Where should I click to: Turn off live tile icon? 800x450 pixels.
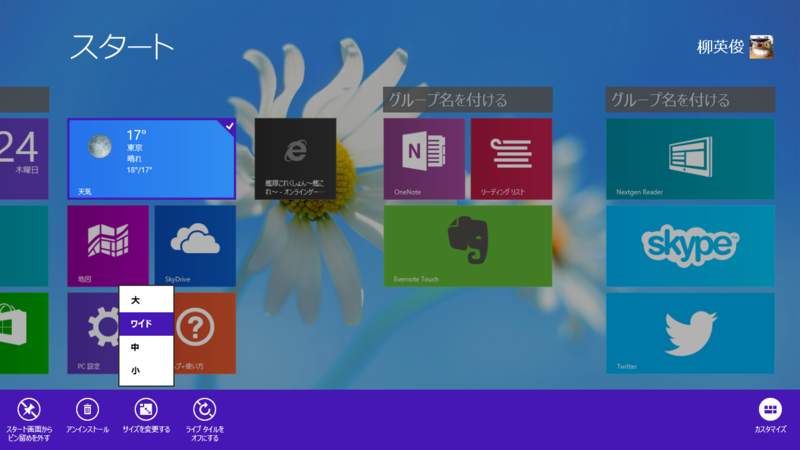tap(205, 409)
